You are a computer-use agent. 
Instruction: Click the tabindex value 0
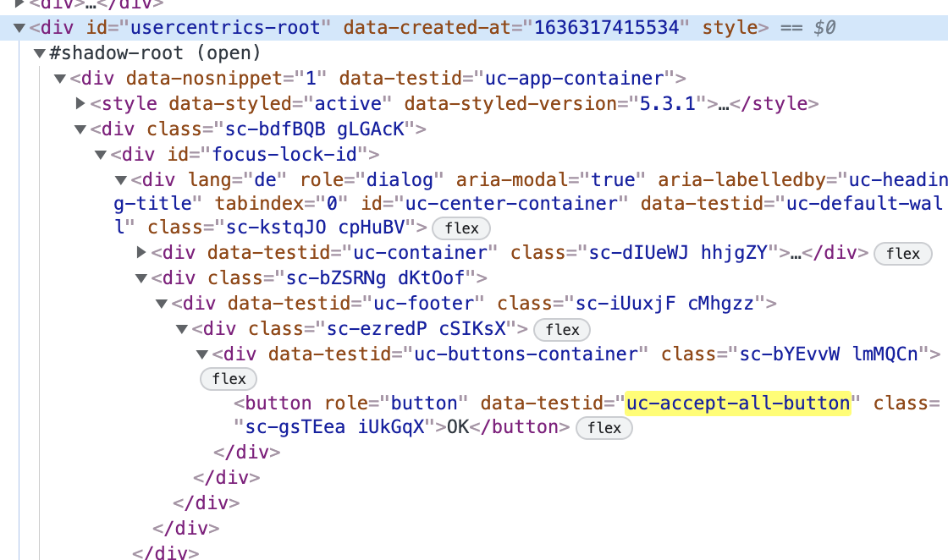331,204
